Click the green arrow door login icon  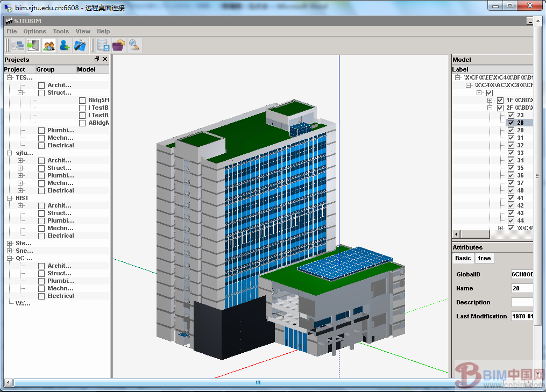[x=33, y=45]
